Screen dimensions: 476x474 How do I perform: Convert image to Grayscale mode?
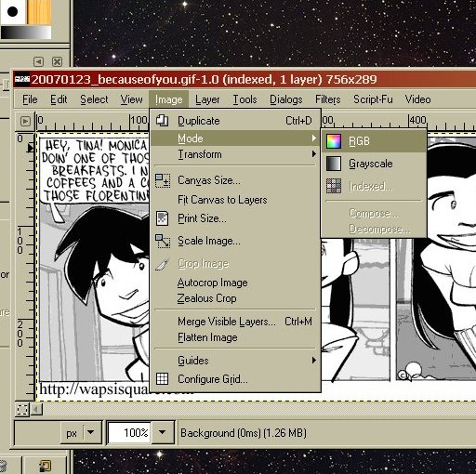point(374,164)
